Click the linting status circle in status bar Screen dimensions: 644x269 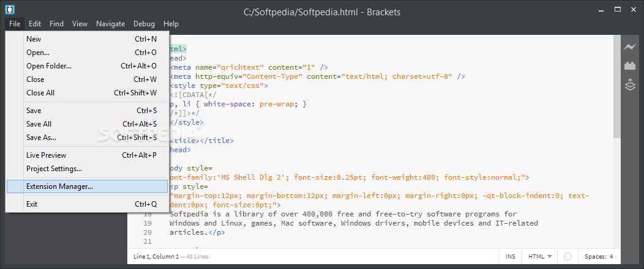(x=567, y=257)
